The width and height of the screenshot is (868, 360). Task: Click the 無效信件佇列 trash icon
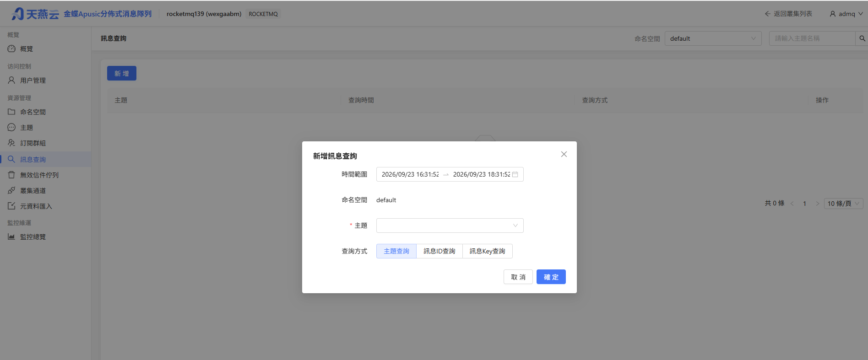tap(11, 175)
